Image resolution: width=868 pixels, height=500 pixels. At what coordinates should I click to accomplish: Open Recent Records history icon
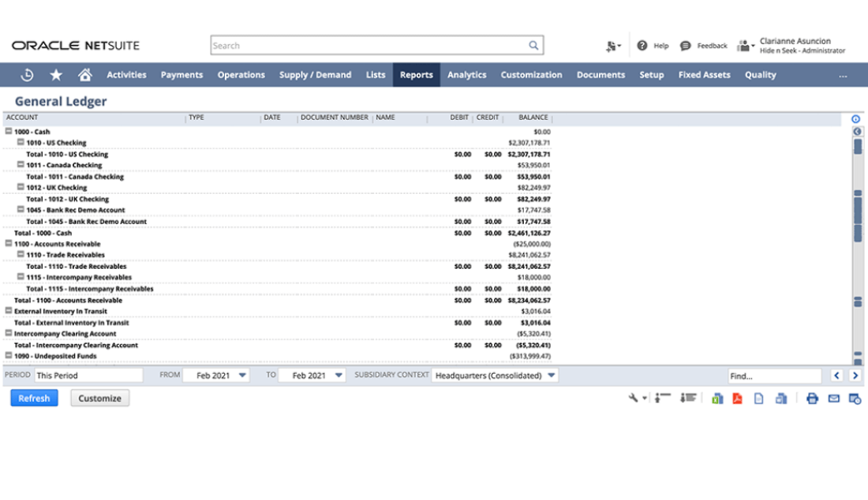point(27,75)
